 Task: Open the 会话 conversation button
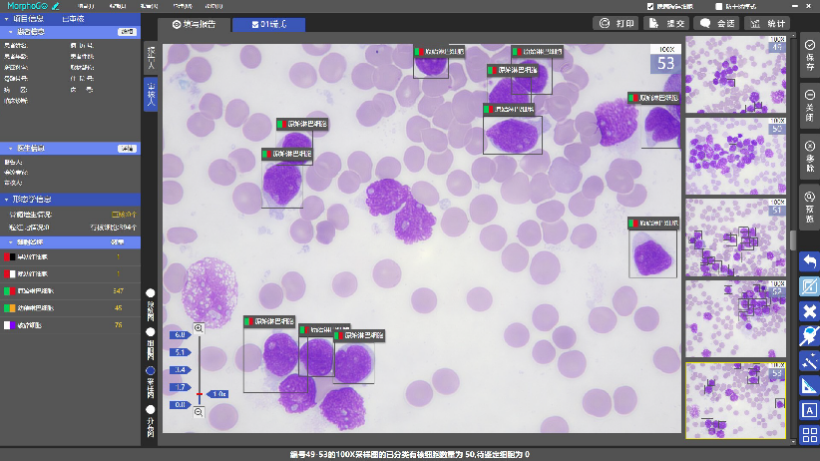(718, 24)
